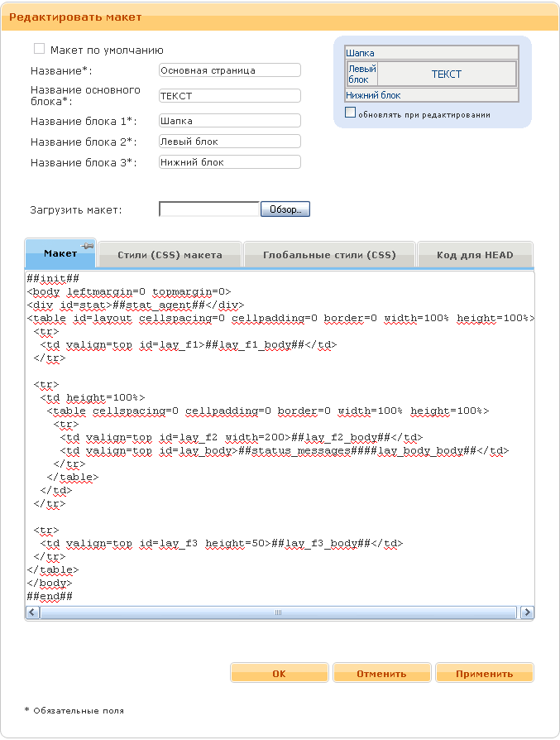Image resolution: width=560 pixels, height=740 pixels.
Task: Click the Название блока 2 field
Action: click(x=229, y=142)
